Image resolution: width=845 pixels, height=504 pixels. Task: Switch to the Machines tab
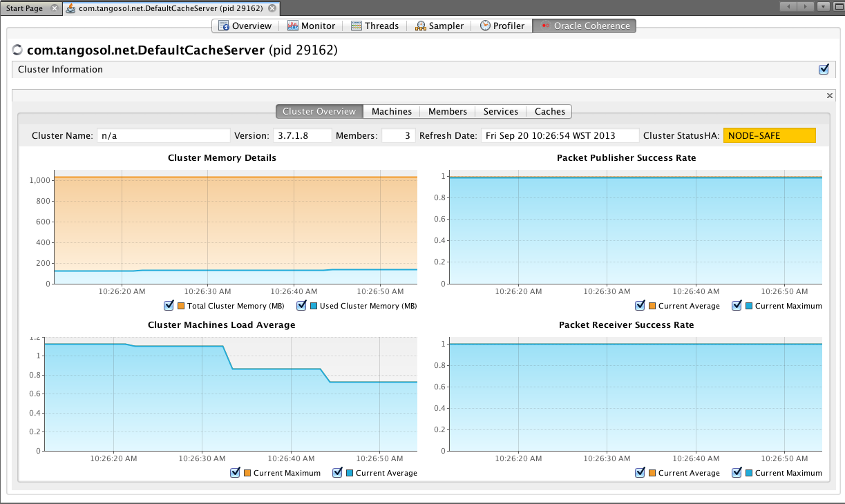(x=391, y=111)
